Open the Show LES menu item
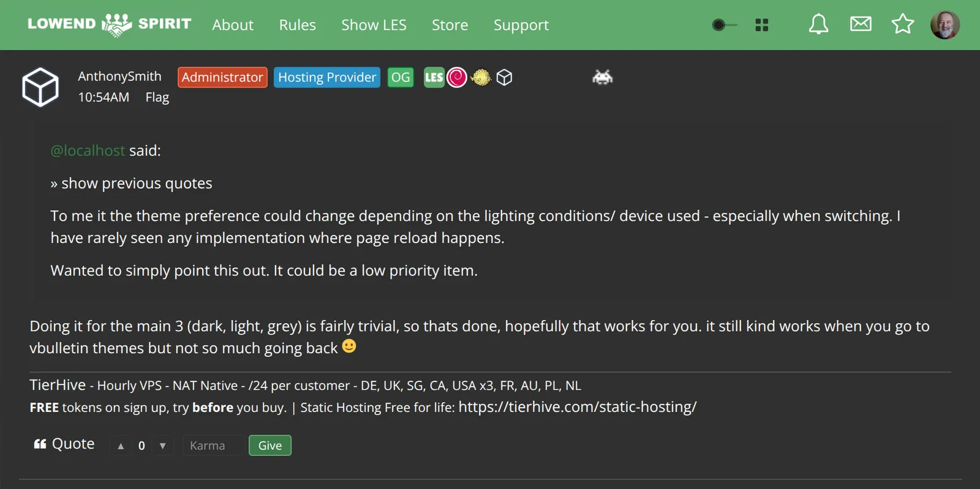This screenshot has width=980, height=489. 374,25
